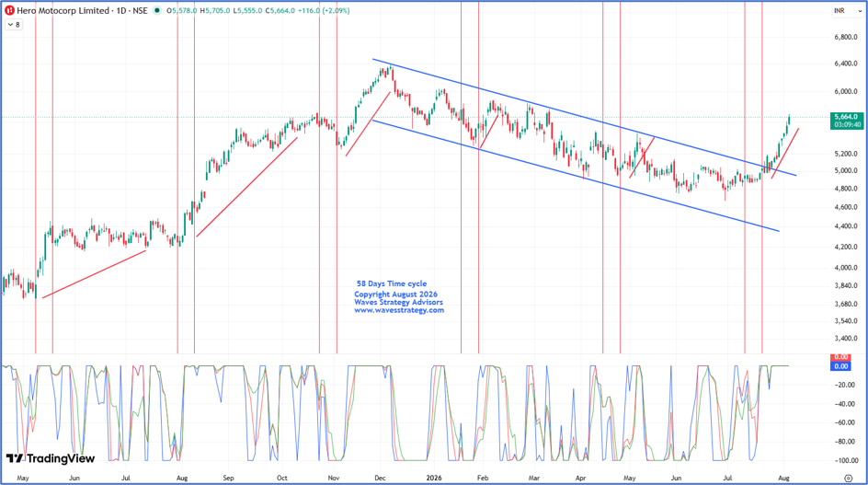Click the rightmost Aug date axis label

click(x=783, y=478)
